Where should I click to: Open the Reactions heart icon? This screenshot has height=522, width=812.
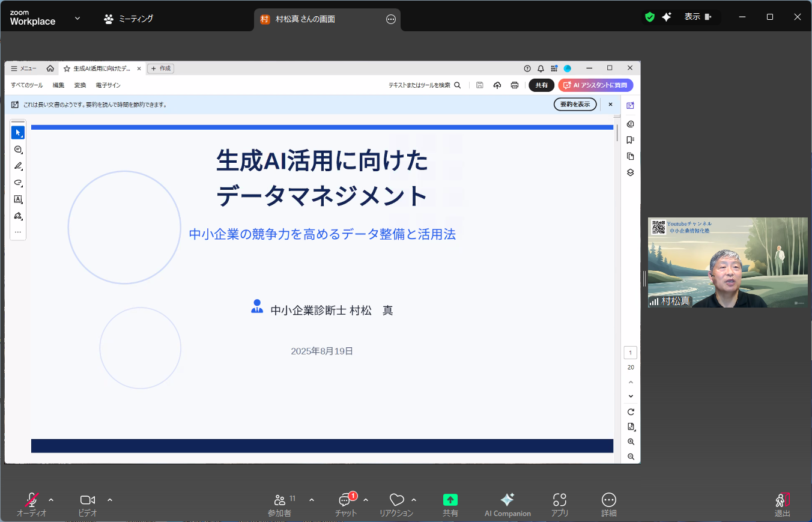point(396,500)
